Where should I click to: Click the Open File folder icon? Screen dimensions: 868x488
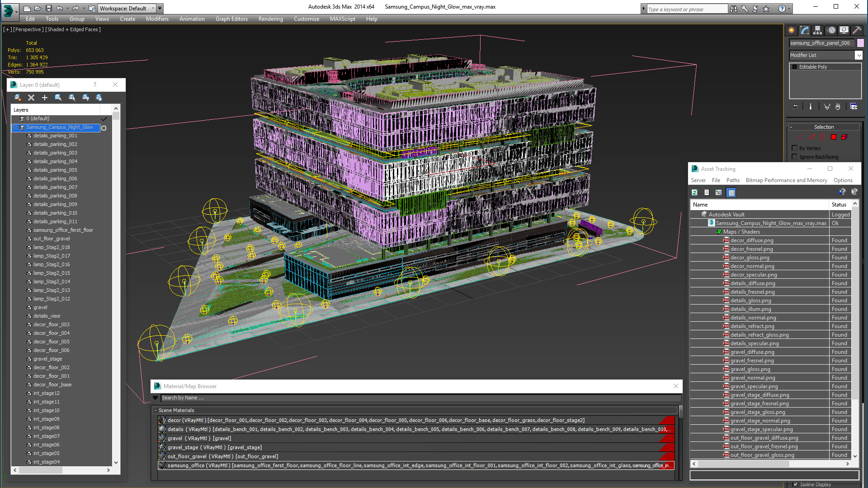38,8
